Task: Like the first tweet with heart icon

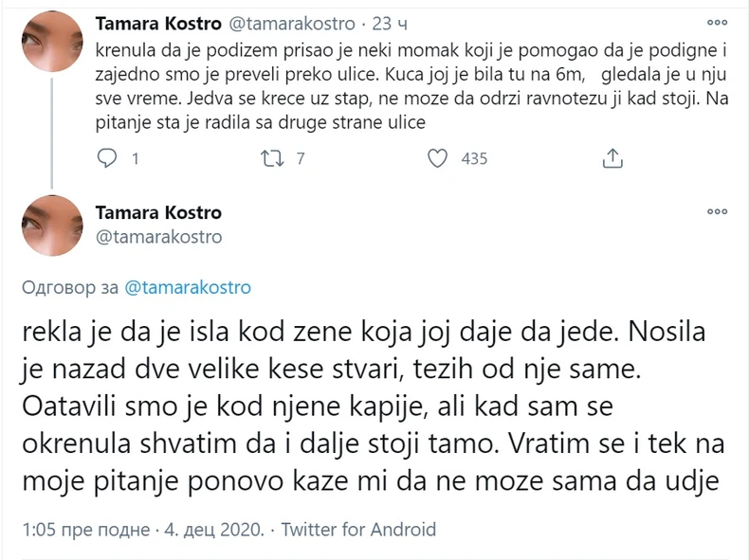Action: point(437,158)
